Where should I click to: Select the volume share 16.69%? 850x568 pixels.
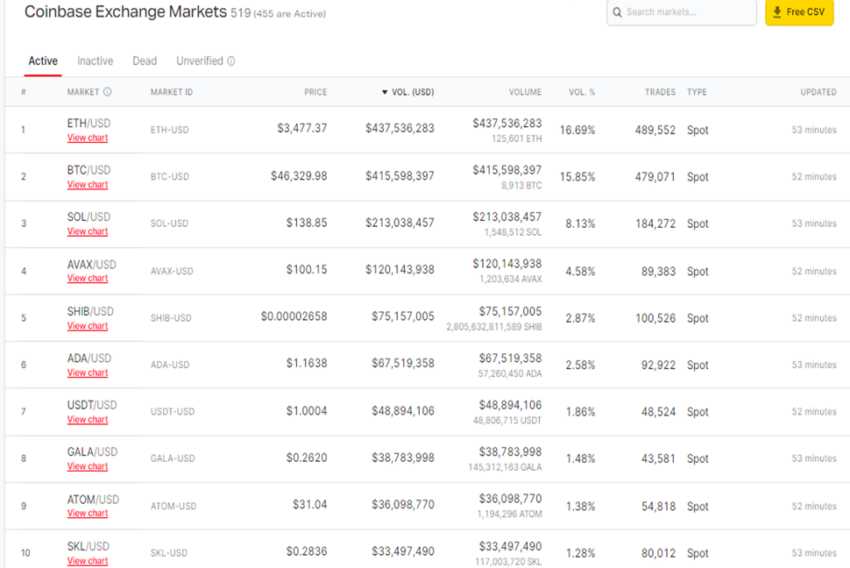click(577, 130)
